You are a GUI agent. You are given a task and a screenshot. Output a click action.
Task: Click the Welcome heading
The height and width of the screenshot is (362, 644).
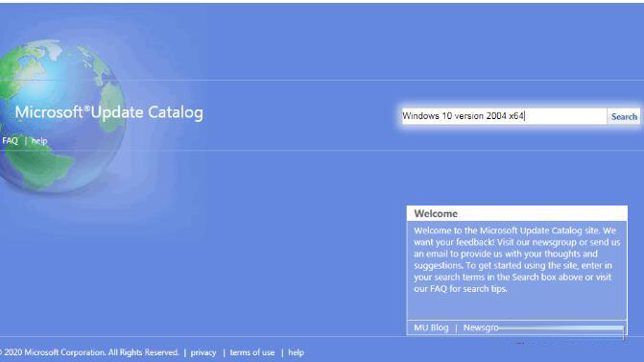436,214
